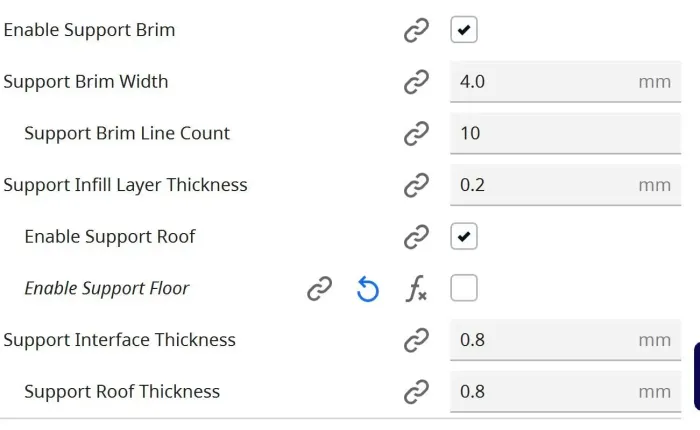Click the Support Roof Thickness value field
This screenshot has width=700, height=430.
tap(566, 392)
